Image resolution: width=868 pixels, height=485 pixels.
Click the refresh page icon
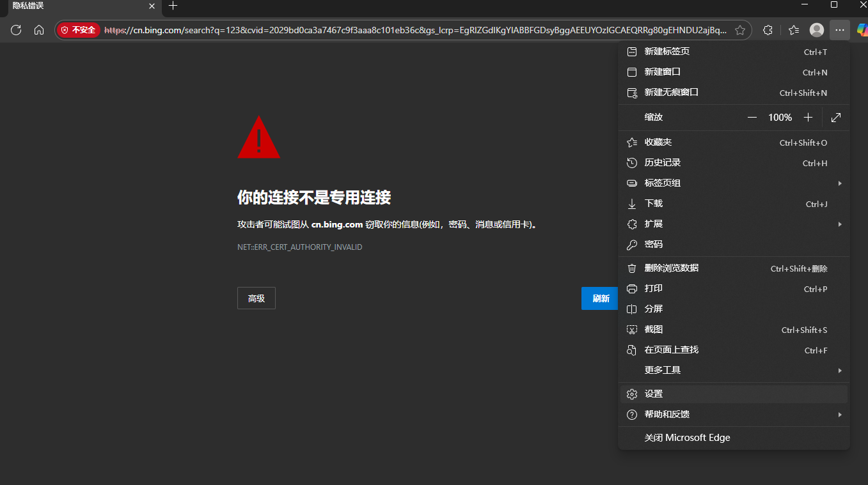16,30
